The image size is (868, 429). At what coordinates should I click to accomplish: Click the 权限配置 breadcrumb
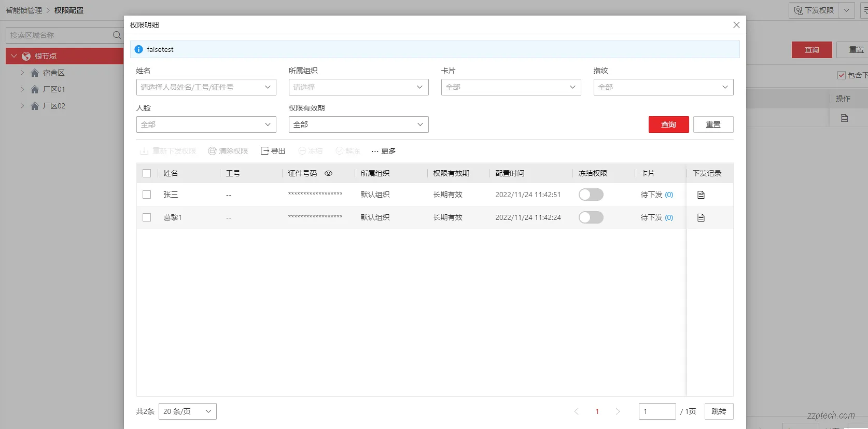click(69, 10)
